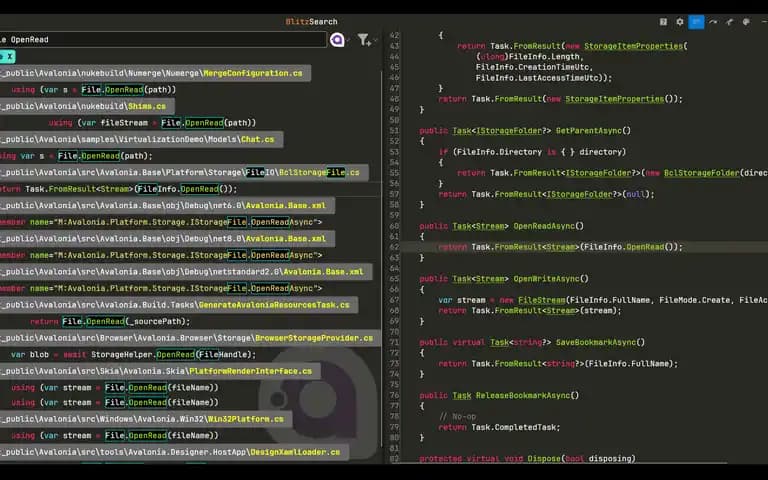Open the dropdown arrow beside the purple scope icon

[x=348, y=40]
